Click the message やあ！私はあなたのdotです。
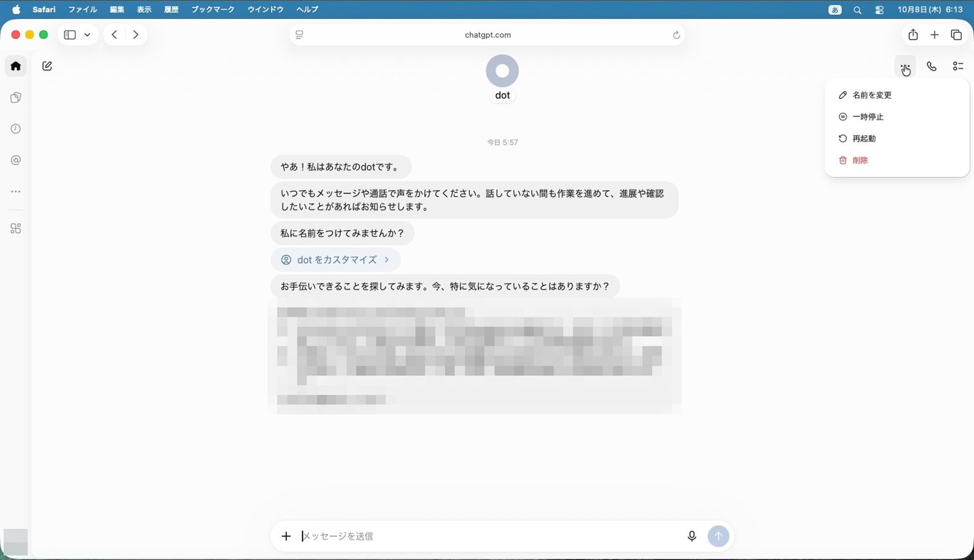This screenshot has width=974, height=560. pyautogui.click(x=341, y=167)
